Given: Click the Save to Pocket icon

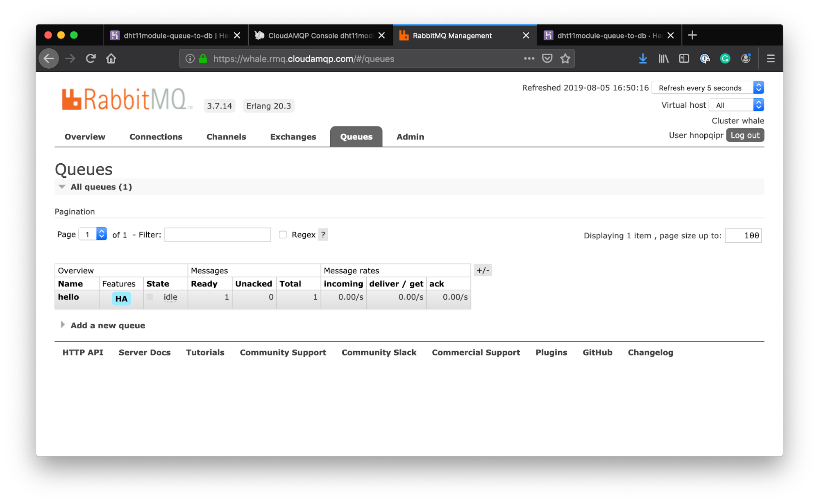Looking at the screenshot, I should point(547,59).
